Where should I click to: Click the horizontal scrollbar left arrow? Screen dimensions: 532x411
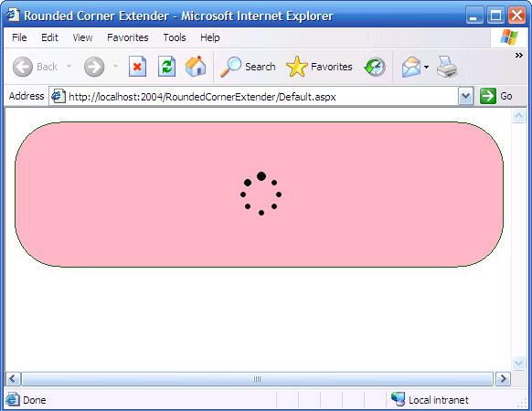tap(14, 379)
